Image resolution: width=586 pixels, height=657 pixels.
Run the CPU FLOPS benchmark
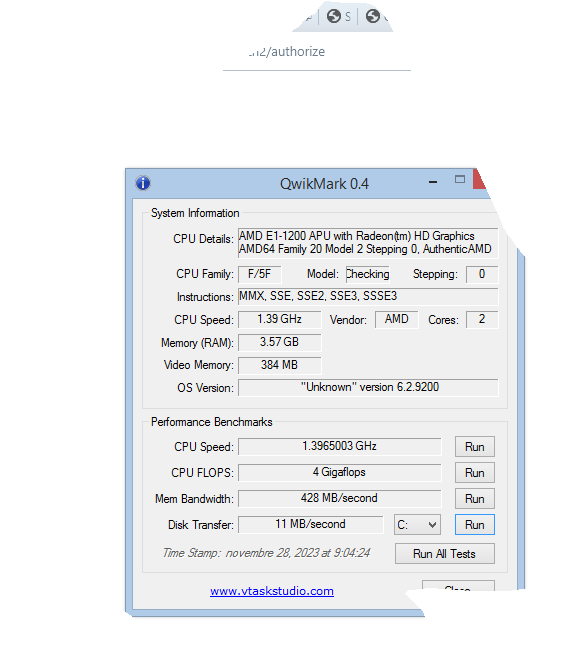(x=475, y=473)
